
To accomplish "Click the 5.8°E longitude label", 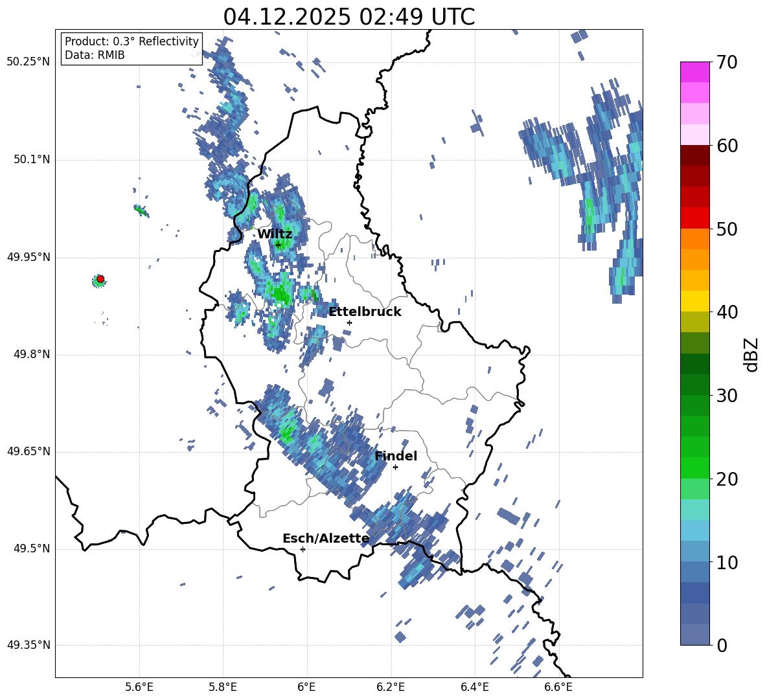I will tap(223, 687).
